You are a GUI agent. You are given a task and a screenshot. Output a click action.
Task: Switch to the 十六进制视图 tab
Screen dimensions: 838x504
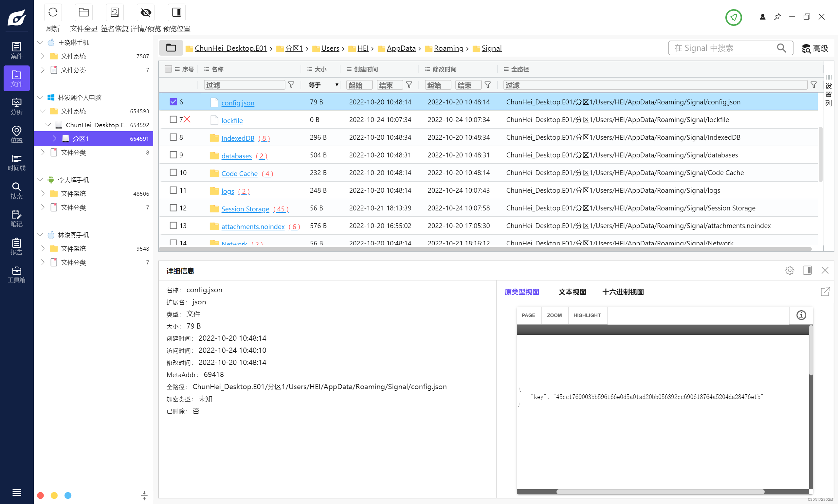(623, 292)
